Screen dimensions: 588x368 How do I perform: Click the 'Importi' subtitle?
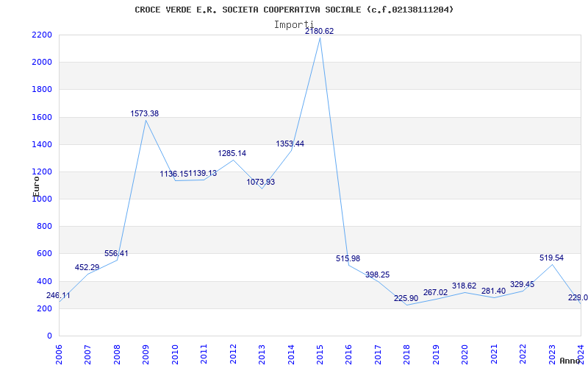pos(293,25)
